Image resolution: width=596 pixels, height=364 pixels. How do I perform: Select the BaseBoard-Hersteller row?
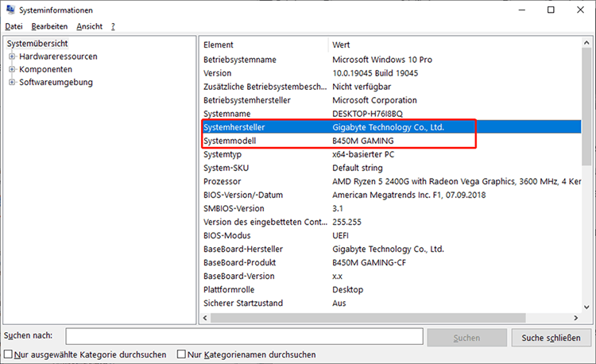click(x=391, y=249)
